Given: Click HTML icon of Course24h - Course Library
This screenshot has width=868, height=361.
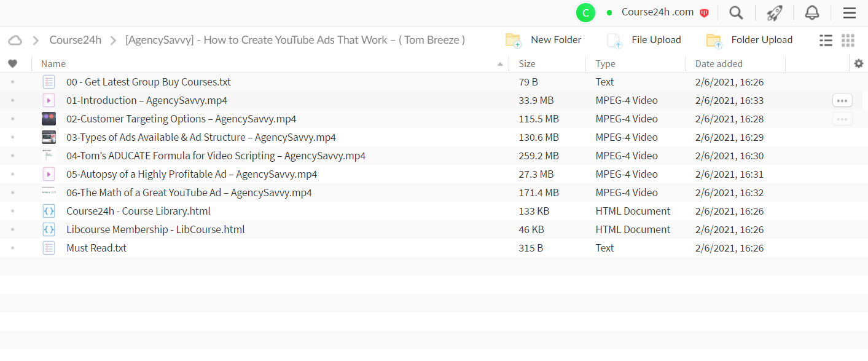Looking at the screenshot, I should click(49, 211).
